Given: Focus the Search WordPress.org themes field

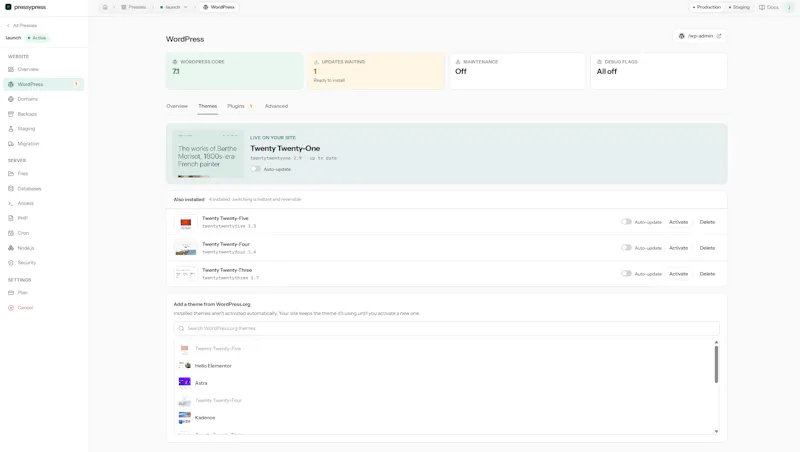Looking at the screenshot, I should [x=446, y=329].
